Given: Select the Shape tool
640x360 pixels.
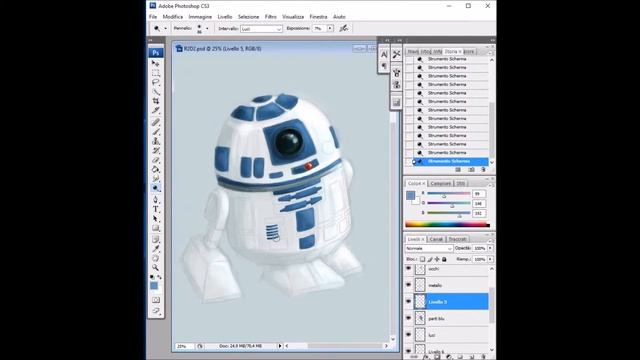Looking at the screenshot, I should pos(156,228).
